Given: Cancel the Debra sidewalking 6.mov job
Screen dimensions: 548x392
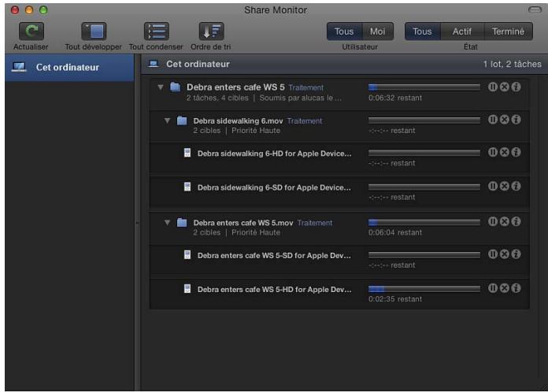Looking at the screenshot, I should click(x=505, y=120).
